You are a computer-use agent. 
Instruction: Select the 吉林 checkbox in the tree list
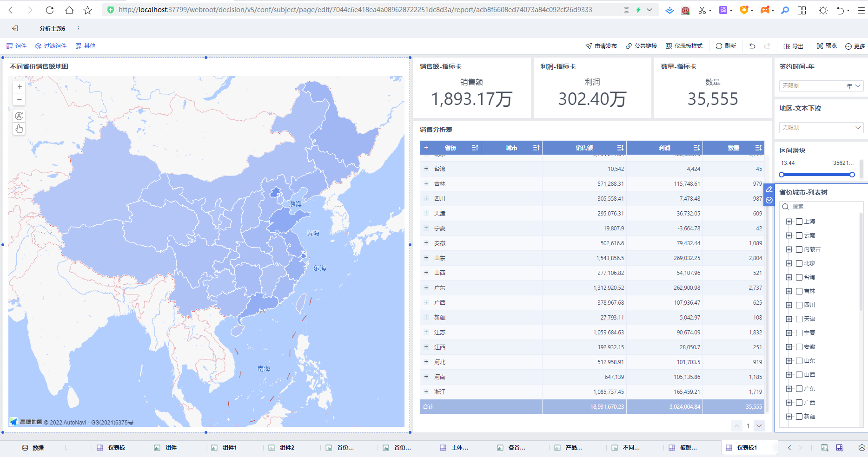pyautogui.click(x=799, y=291)
